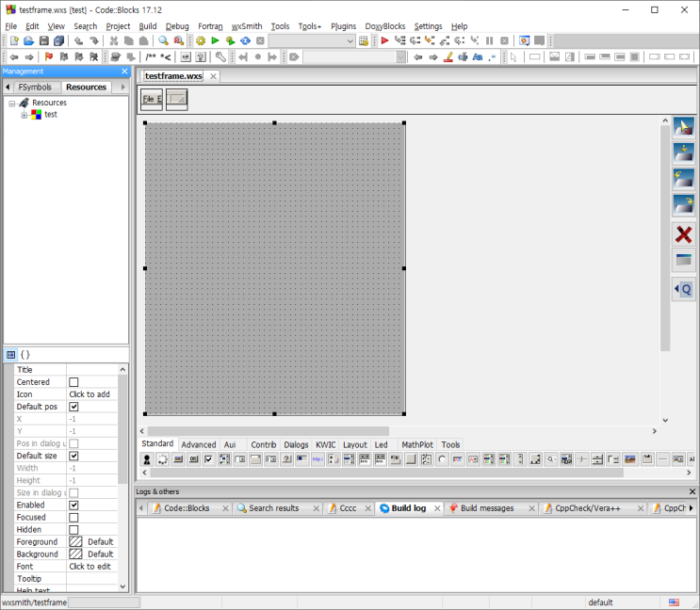Toggle the Size in dialog units checkbox
The image size is (700, 610).
[73, 492]
